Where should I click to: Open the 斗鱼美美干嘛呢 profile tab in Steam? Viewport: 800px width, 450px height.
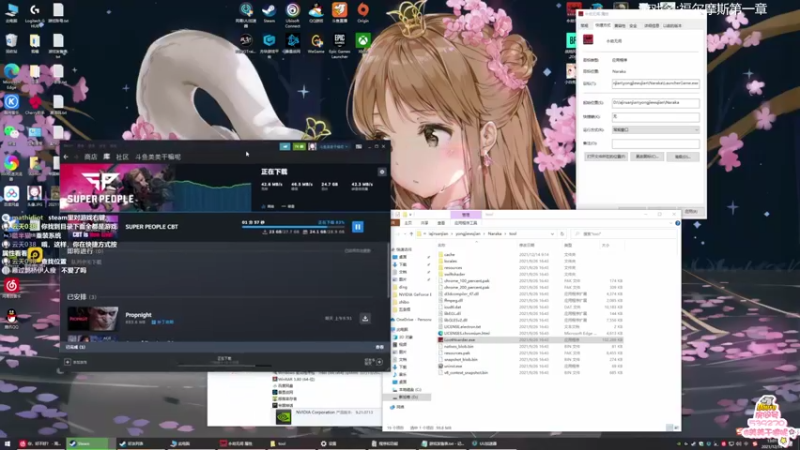[x=158, y=157]
